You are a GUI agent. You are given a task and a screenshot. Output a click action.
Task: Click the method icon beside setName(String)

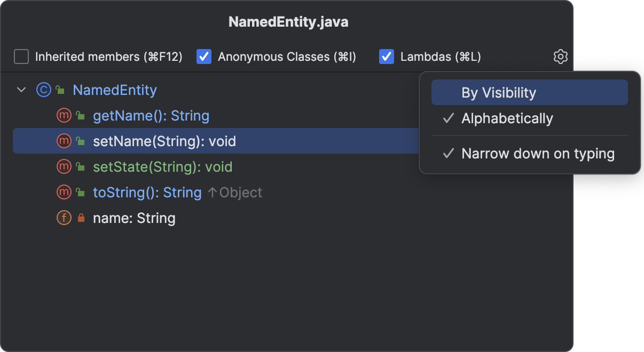(x=64, y=141)
